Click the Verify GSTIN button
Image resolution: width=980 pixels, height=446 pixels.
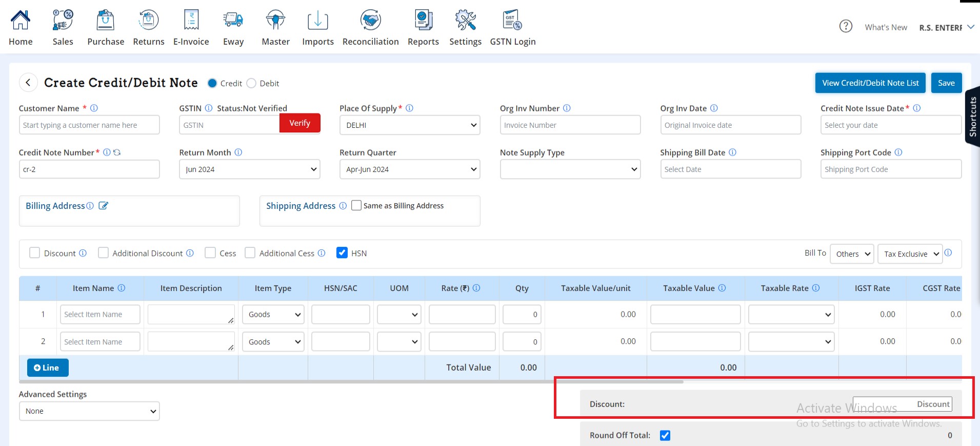(300, 123)
